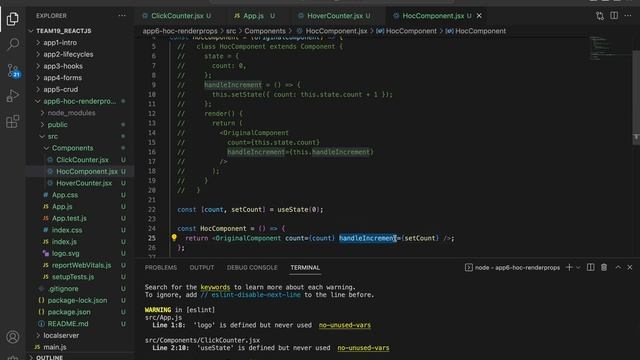Select the TERMINAL panel tab
The height and width of the screenshot is (360, 640).
[x=305, y=267]
